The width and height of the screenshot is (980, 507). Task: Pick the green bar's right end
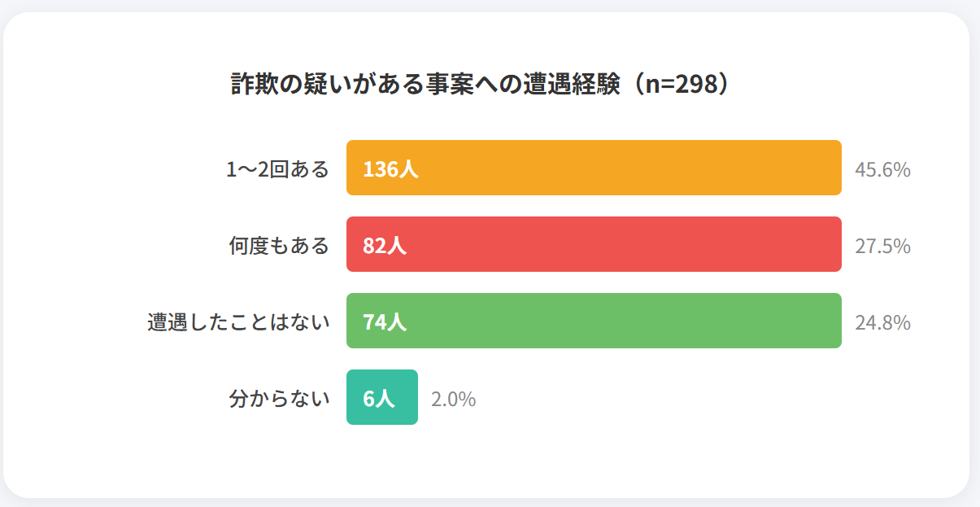[834, 321]
